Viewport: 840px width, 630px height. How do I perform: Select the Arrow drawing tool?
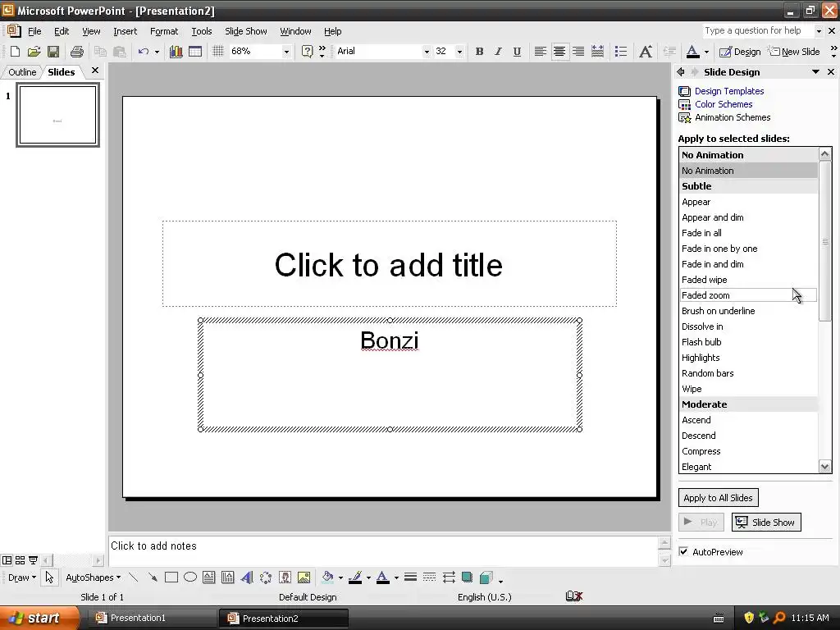(153, 577)
